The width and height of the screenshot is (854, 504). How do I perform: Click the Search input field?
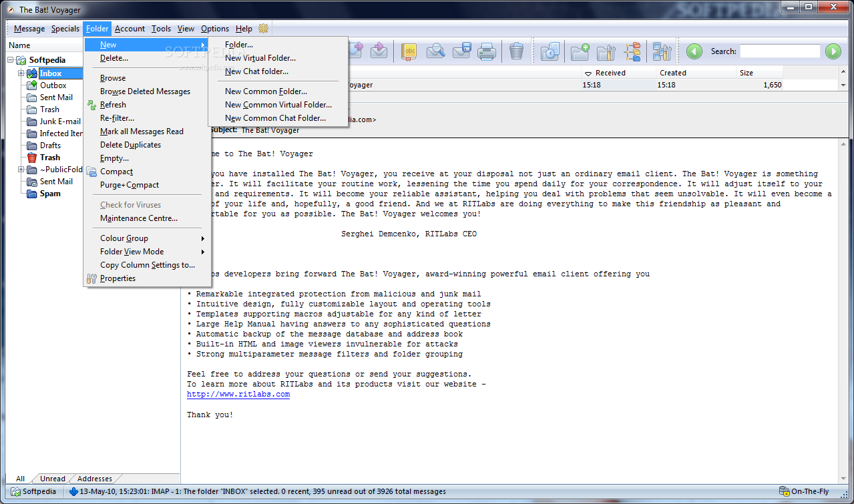pos(780,51)
